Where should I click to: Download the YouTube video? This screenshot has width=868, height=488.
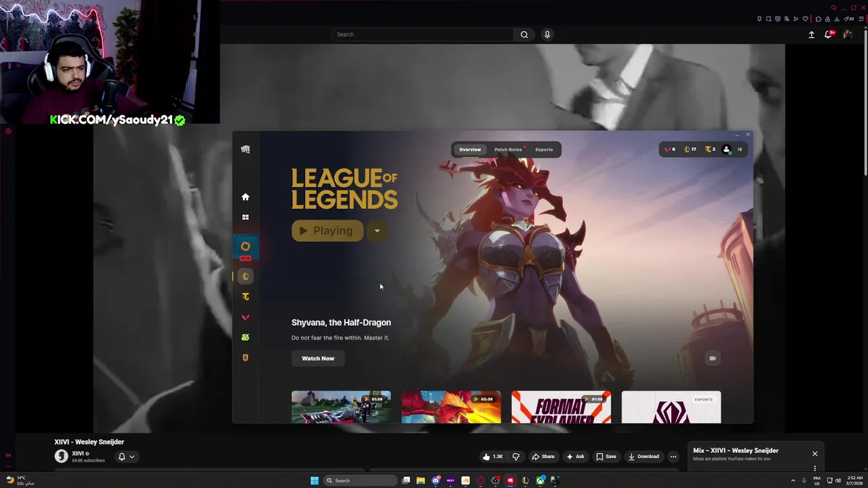coord(644,457)
